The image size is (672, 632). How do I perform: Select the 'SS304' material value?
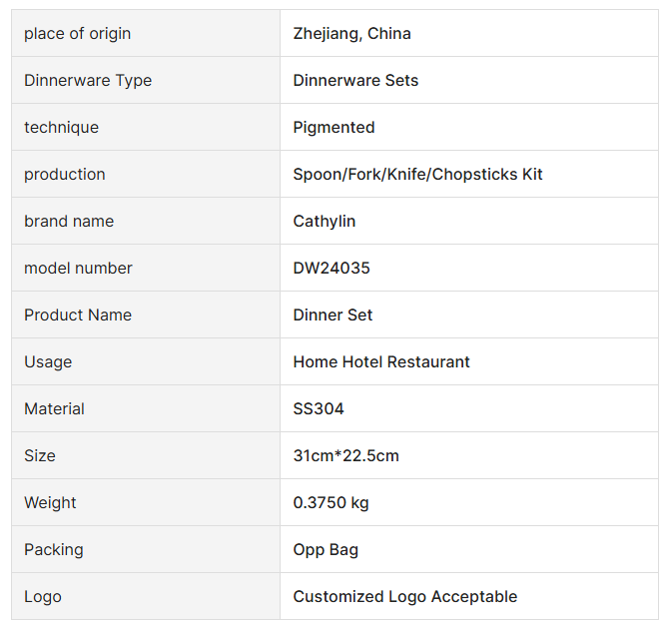pos(319,409)
